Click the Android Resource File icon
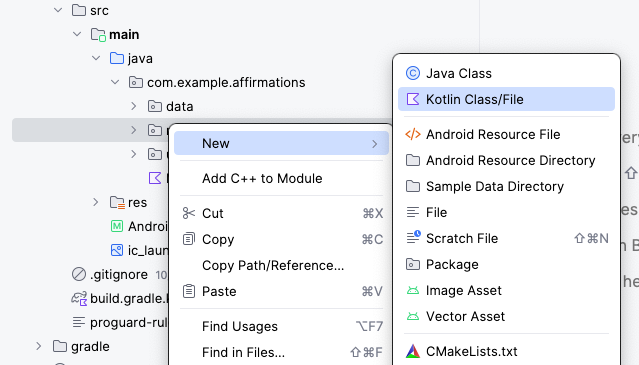 [413, 134]
